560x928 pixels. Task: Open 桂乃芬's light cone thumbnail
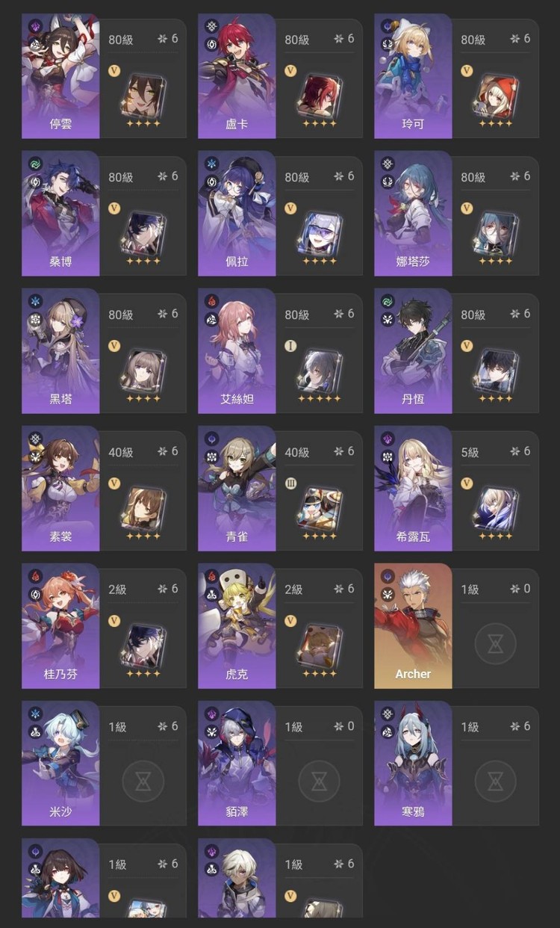(x=143, y=645)
